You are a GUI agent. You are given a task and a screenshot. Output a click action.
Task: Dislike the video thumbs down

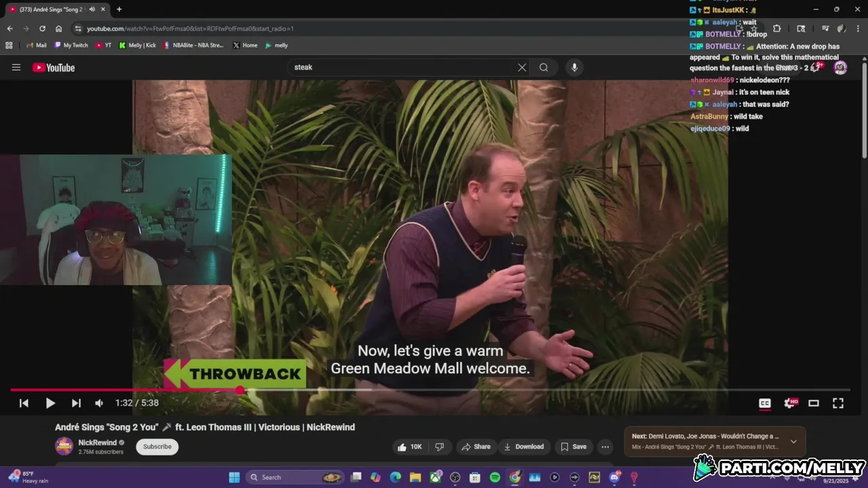coord(439,447)
